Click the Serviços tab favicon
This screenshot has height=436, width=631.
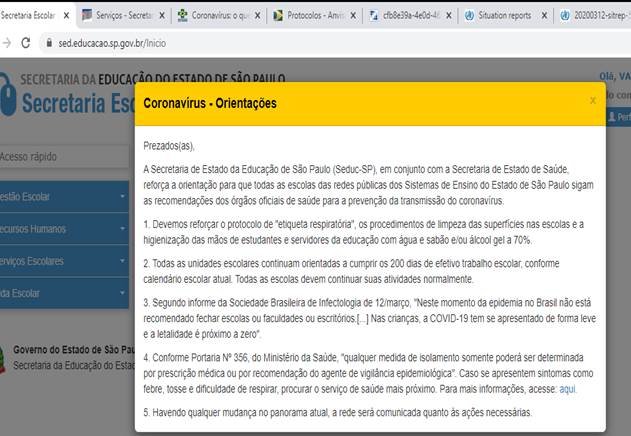[x=87, y=15]
